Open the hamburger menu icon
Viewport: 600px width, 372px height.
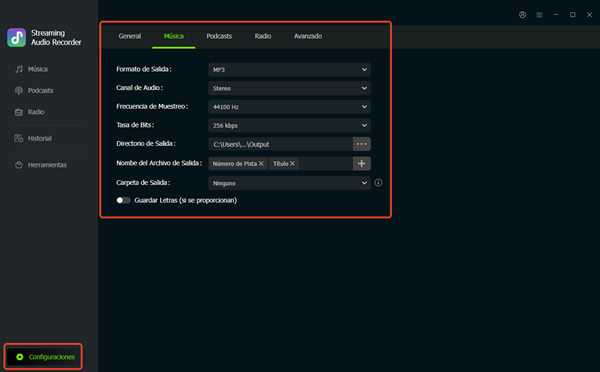pyautogui.click(x=539, y=15)
